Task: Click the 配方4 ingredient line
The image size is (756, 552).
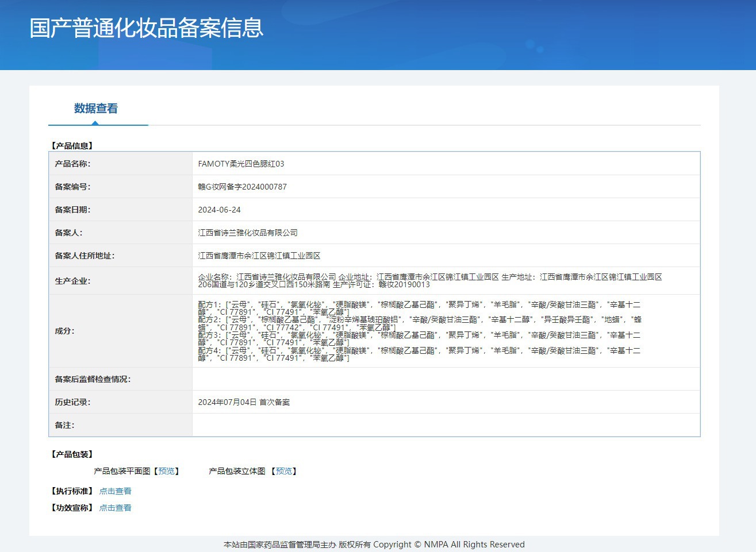Action: (419, 354)
